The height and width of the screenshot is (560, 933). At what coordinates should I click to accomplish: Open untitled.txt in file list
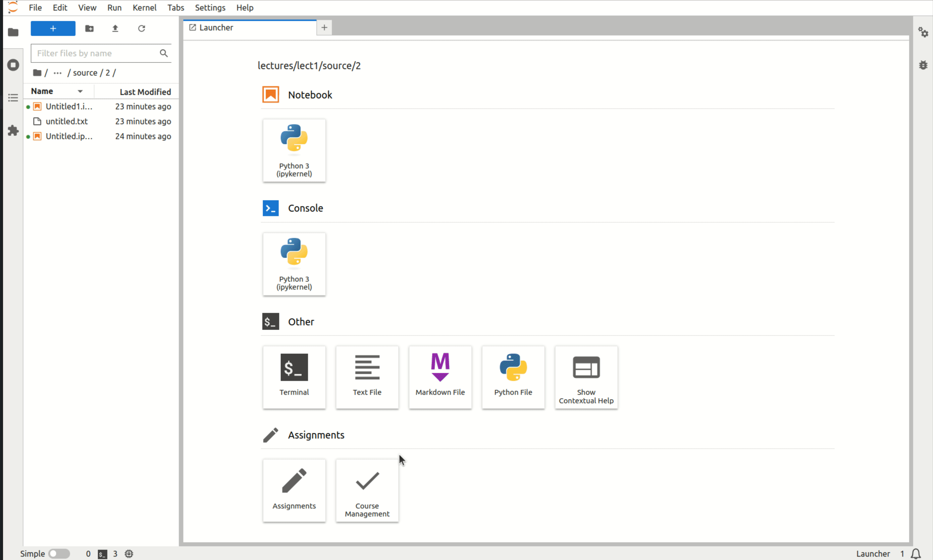point(67,121)
